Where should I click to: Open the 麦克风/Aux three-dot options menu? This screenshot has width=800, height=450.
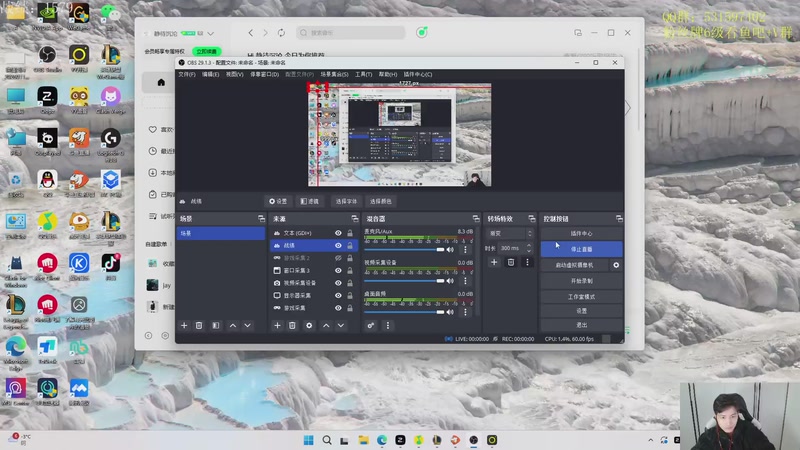pos(465,249)
